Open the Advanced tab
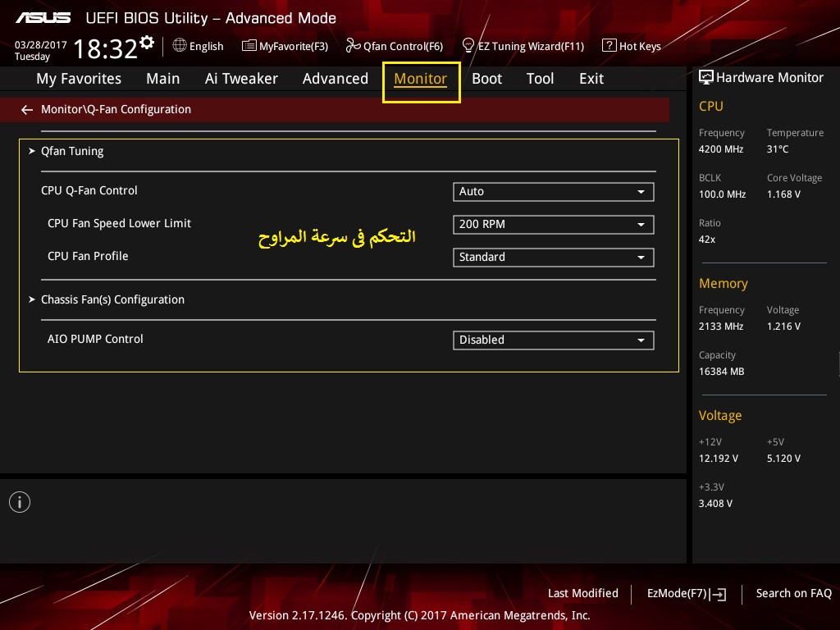The width and height of the screenshot is (840, 630). click(336, 79)
